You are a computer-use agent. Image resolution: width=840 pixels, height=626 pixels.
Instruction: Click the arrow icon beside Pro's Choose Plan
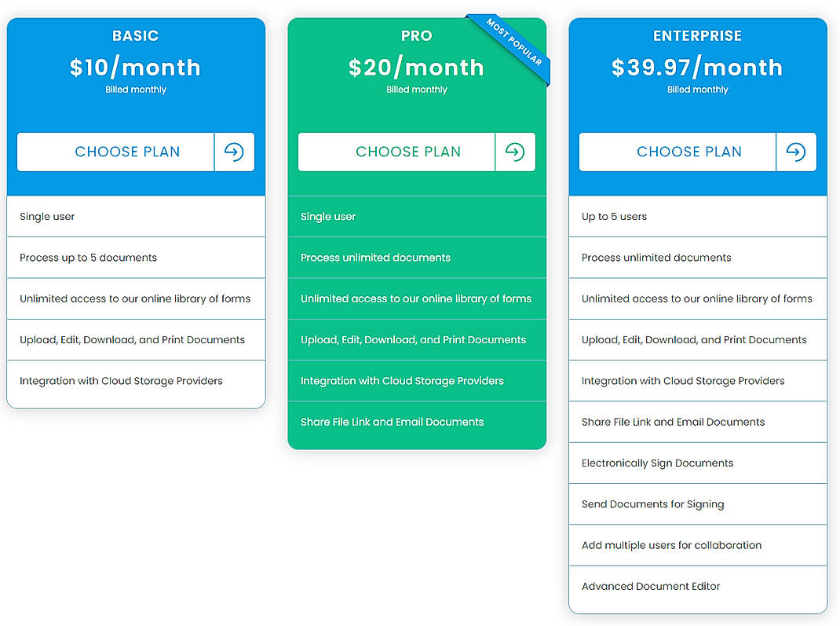[515, 152]
